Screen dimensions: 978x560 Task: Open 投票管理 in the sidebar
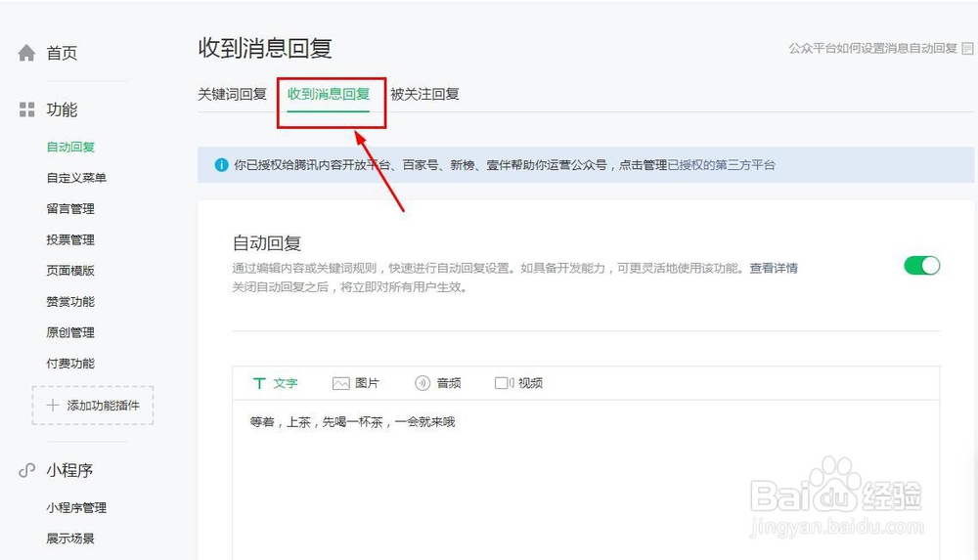[70, 239]
